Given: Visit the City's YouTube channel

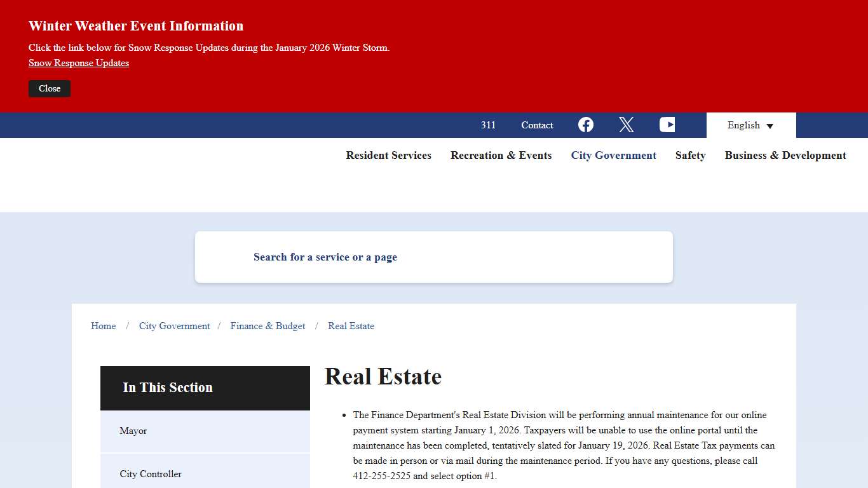Looking at the screenshot, I should point(667,125).
